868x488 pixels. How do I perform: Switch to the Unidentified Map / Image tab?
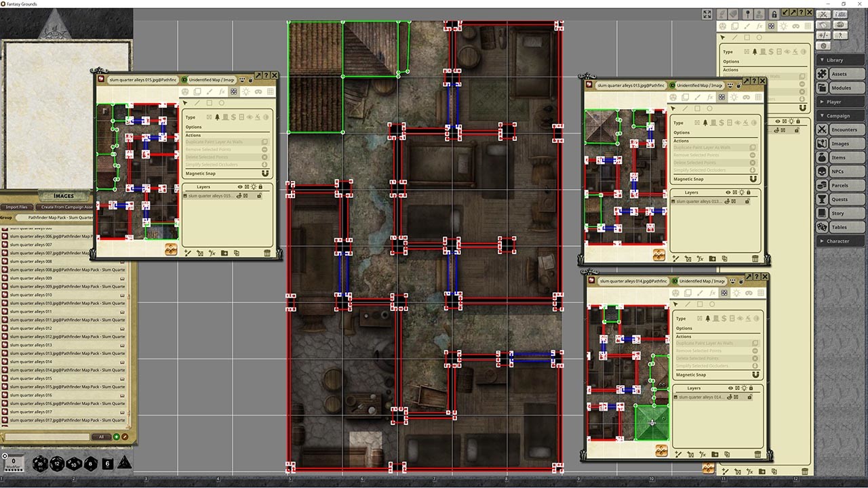tap(211, 79)
